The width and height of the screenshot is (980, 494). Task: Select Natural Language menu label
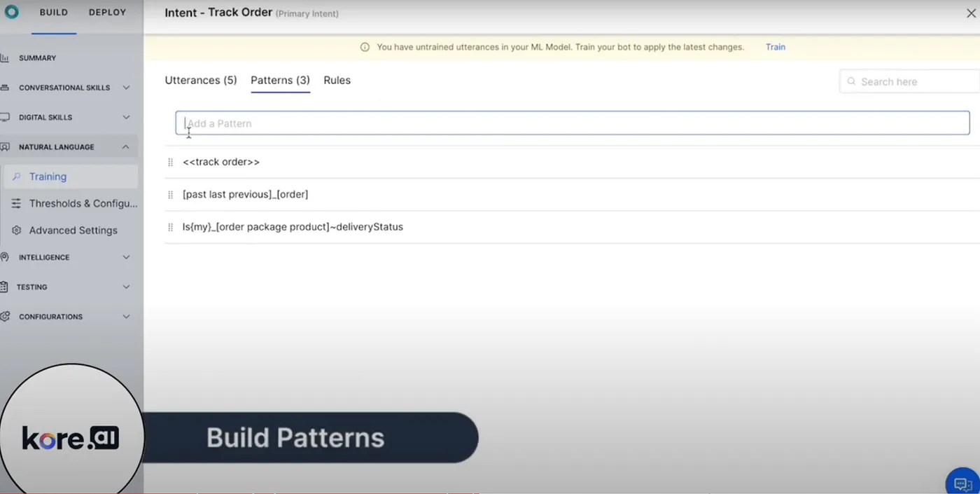coord(56,147)
